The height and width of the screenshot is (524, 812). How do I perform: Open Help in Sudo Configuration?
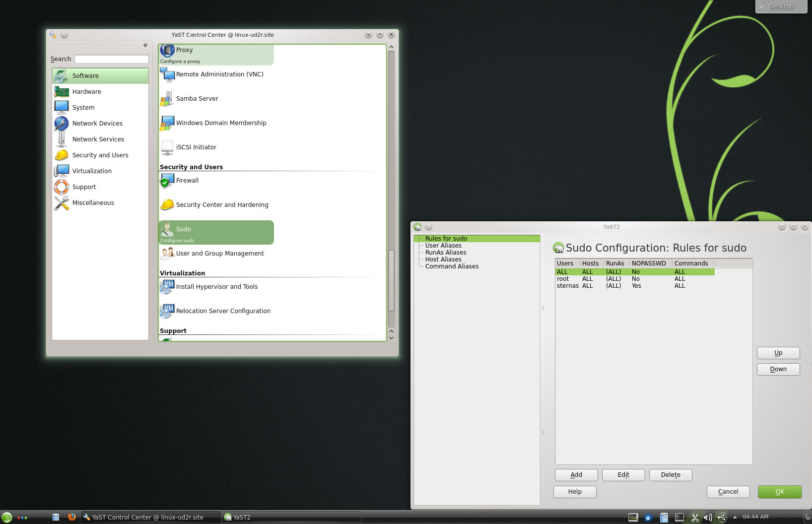pos(575,492)
